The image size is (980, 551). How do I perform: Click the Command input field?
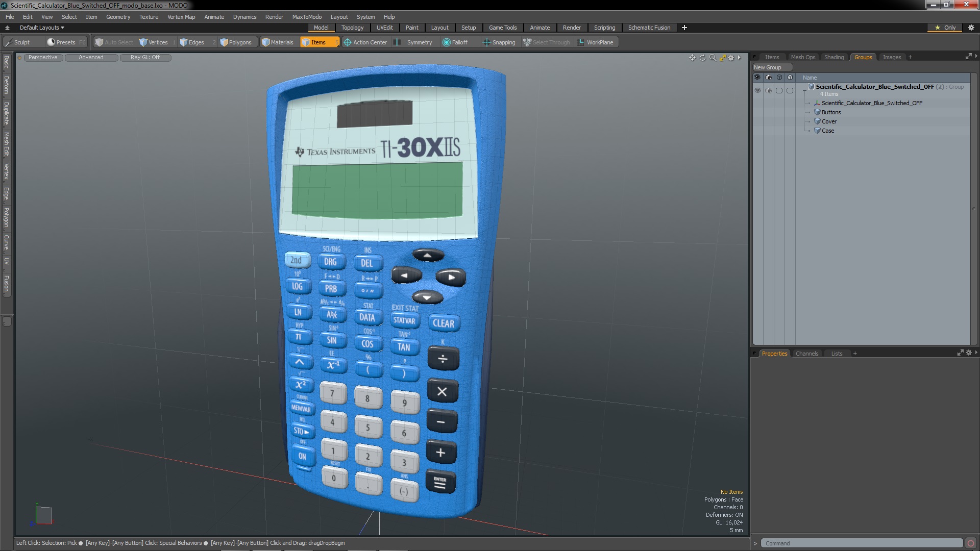861,543
